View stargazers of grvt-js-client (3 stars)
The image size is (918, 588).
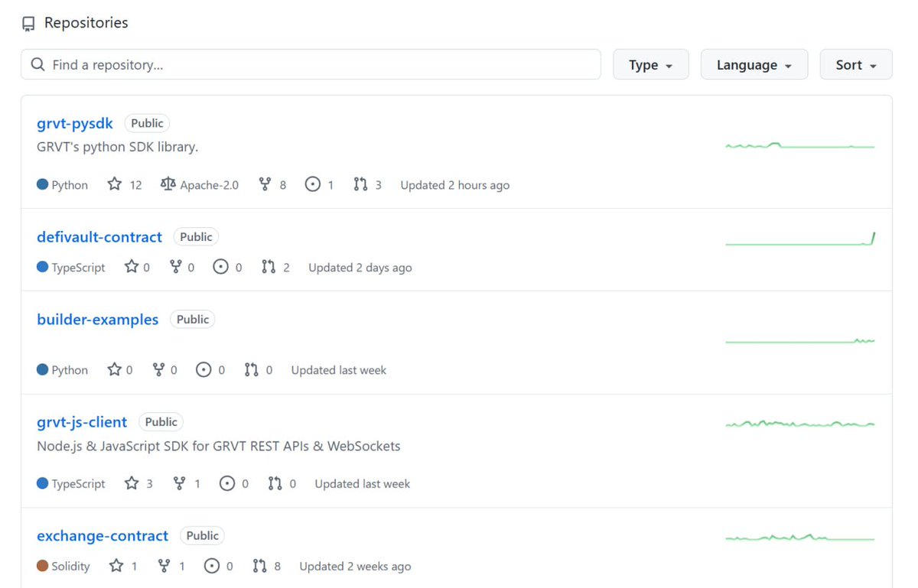coord(138,484)
